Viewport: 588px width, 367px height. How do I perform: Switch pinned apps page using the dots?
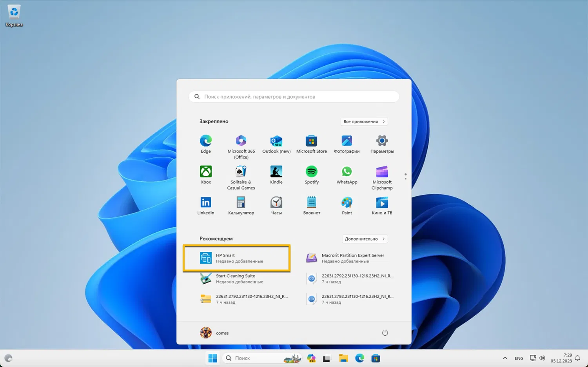tap(405, 177)
